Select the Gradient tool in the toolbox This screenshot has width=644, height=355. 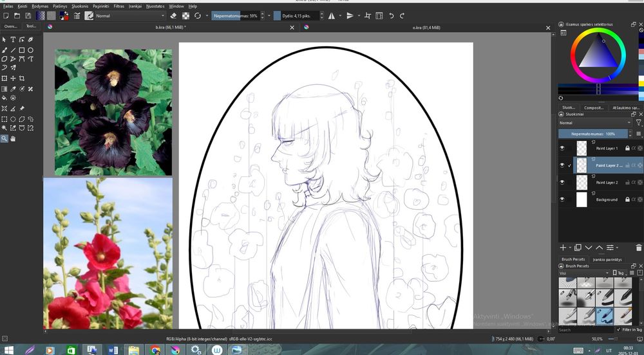click(4, 89)
